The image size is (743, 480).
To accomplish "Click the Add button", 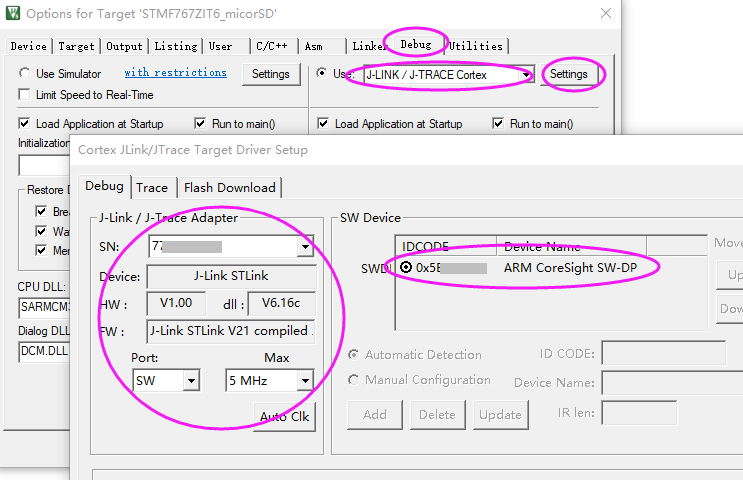I will tap(375, 415).
